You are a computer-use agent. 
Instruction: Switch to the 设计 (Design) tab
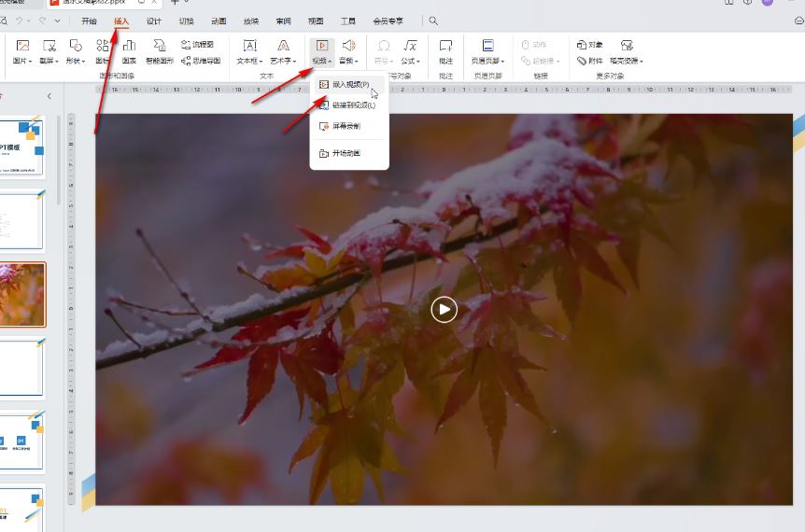154,21
